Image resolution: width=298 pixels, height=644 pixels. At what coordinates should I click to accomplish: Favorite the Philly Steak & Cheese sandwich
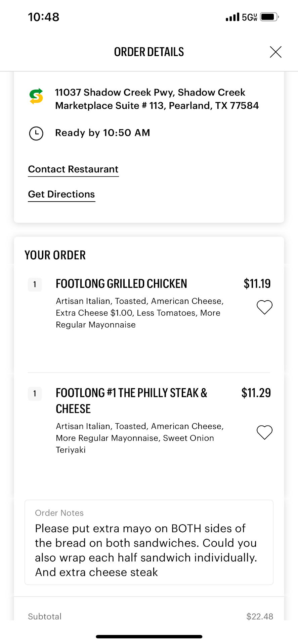264,432
